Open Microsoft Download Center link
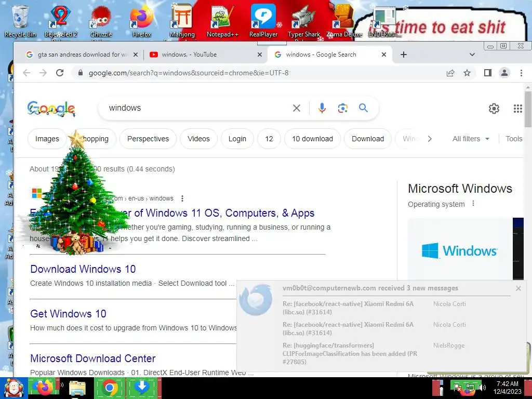532x399 pixels. point(93,358)
